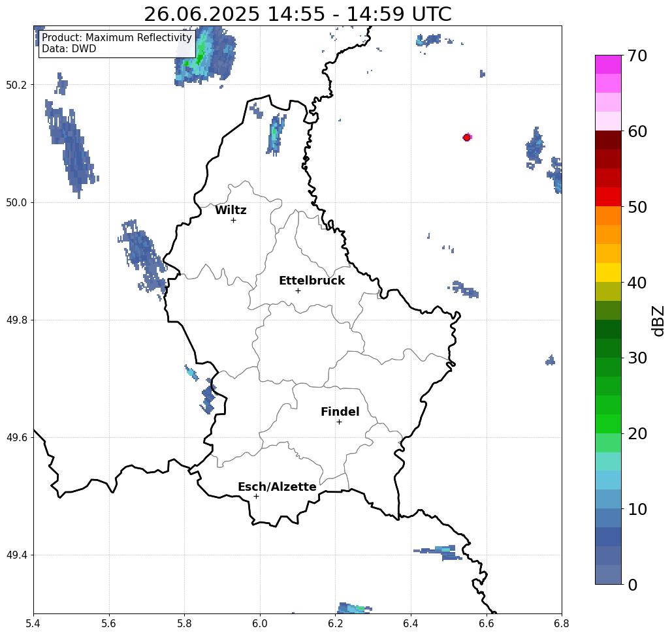This screenshot has height=635, width=672.
Task: Click the colorbar tick label 40
Action: pos(637,283)
